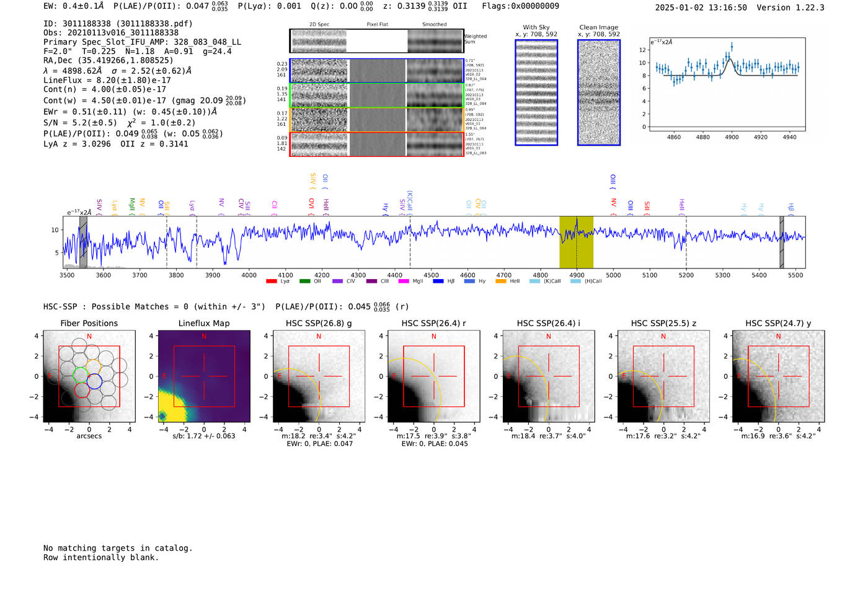
Task: Click the CIII legend swatch
Action: 371,281
